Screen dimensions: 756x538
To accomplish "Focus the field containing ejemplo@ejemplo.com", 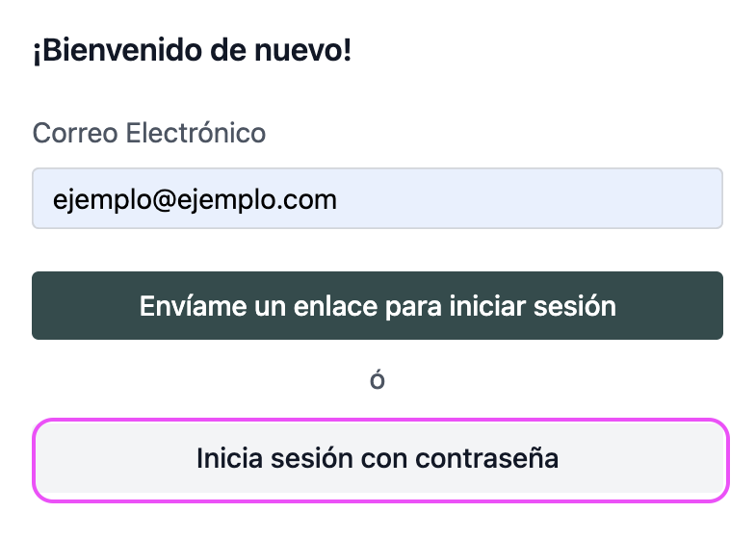I will 377,199.
